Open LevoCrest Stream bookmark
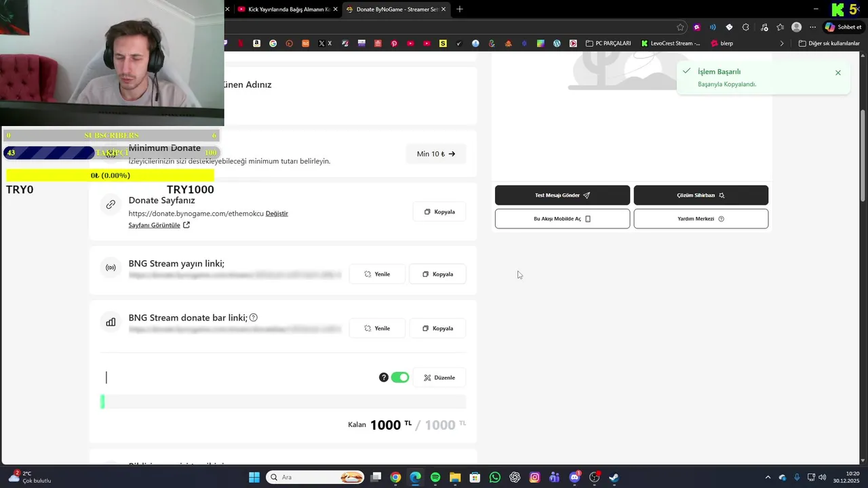 (x=671, y=43)
